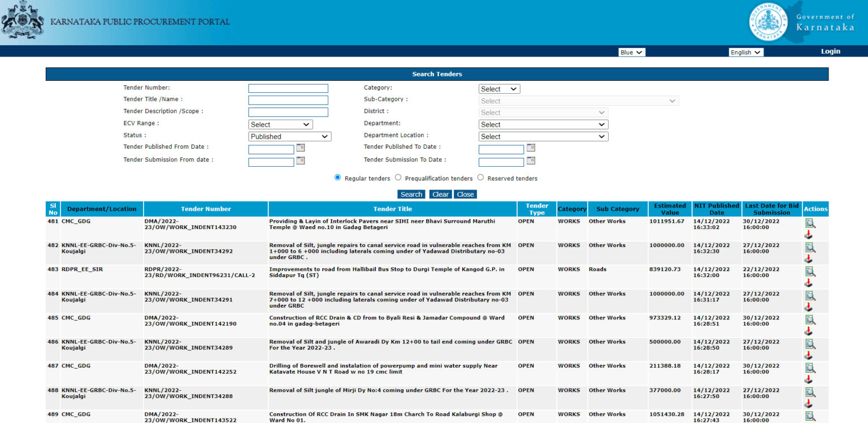Click the Clear button

coord(440,194)
